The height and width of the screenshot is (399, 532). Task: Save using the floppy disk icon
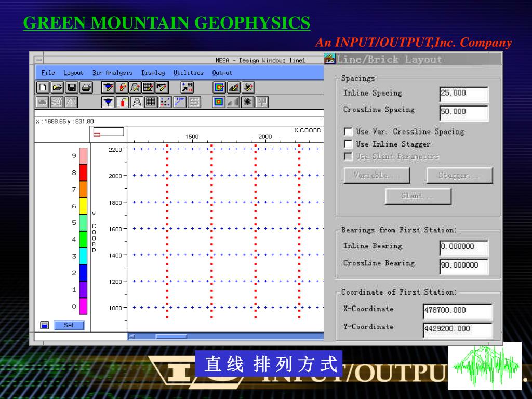click(x=72, y=87)
